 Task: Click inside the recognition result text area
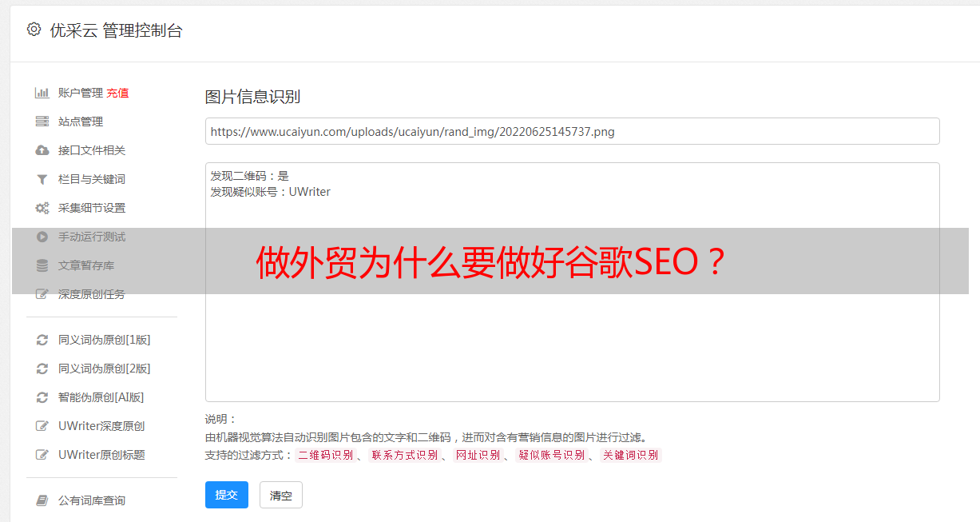[572, 282]
